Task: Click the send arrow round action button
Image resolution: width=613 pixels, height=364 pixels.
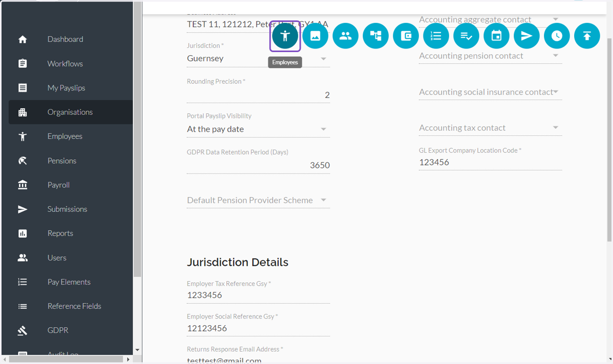Action: 527,36
